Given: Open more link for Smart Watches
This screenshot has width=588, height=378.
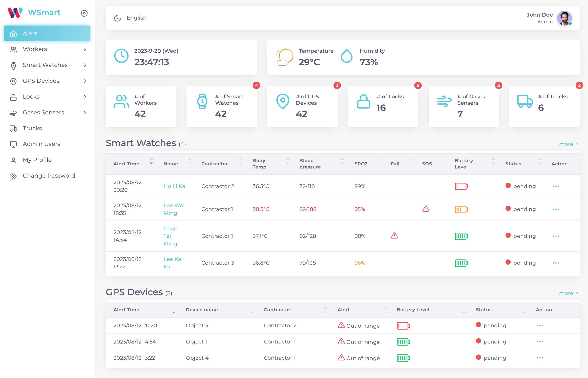Looking at the screenshot, I should (x=569, y=144).
